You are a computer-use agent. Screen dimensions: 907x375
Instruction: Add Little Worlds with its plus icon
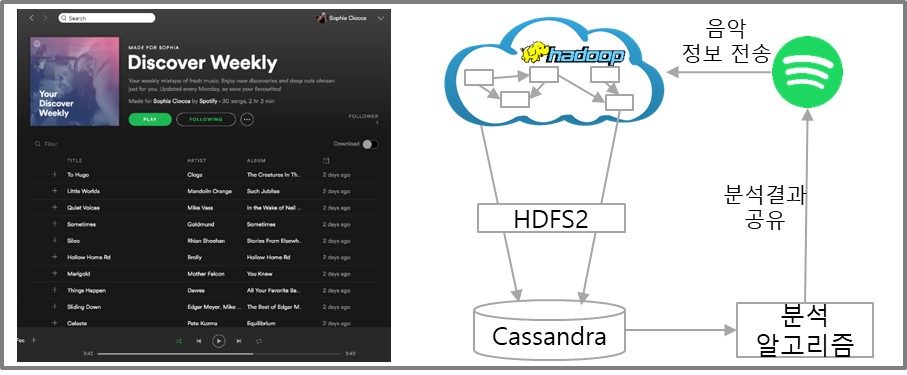pyautogui.click(x=55, y=191)
